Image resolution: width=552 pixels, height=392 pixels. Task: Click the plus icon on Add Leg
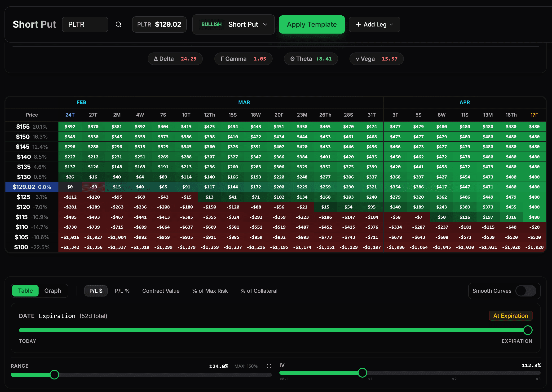[x=358, y=24]
